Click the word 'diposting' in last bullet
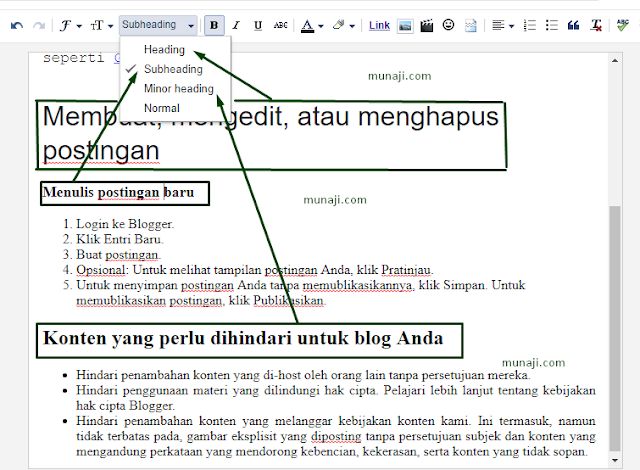The width and height of the screenshot is (640, 470). coord(336,437)
